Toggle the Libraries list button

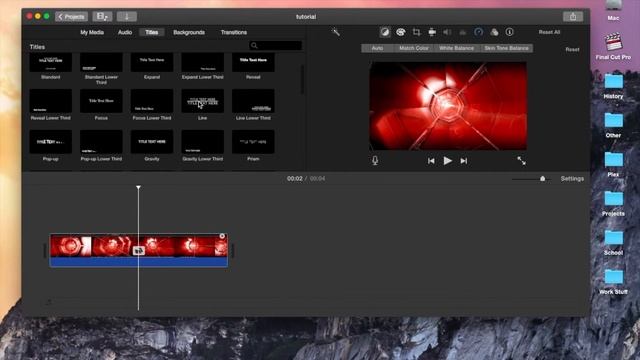click(x=102, y=16)
